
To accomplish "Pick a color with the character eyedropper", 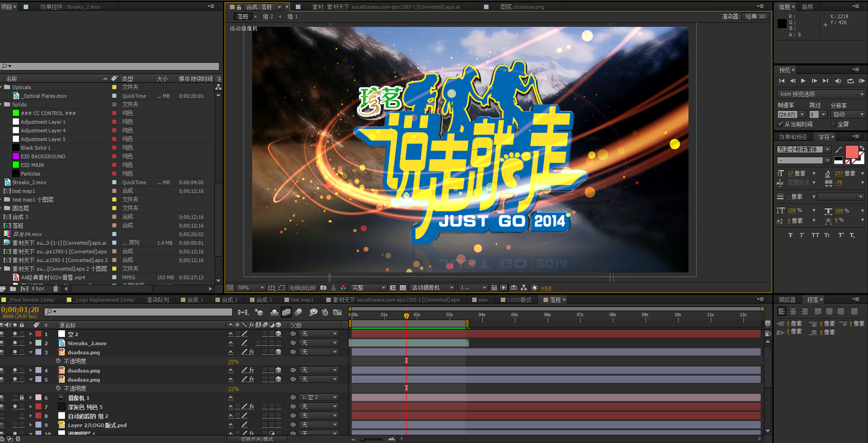I will (x=839, y=150).
